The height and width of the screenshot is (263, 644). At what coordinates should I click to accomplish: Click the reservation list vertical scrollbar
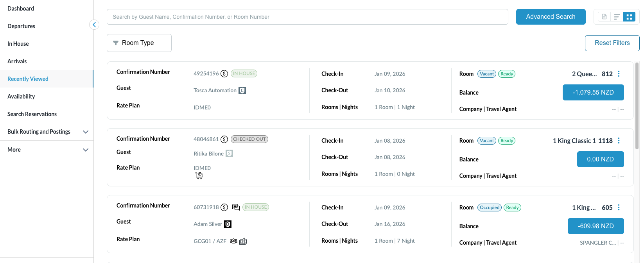(637, 106)
